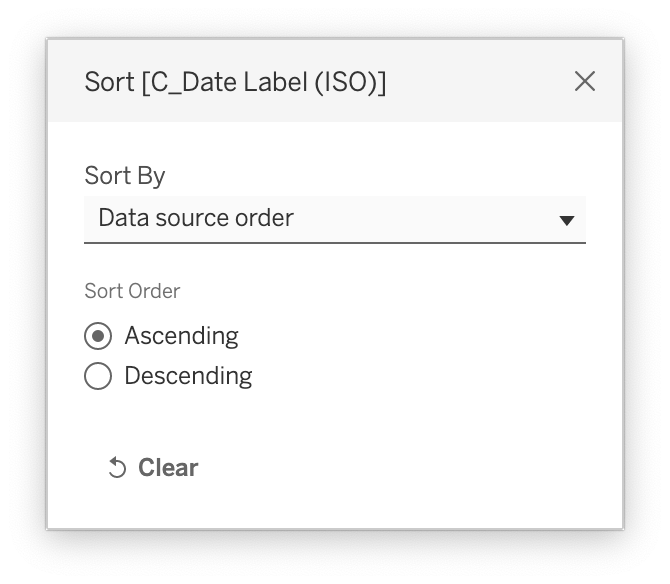Click the "Sort Order" section label

[132, 291]
